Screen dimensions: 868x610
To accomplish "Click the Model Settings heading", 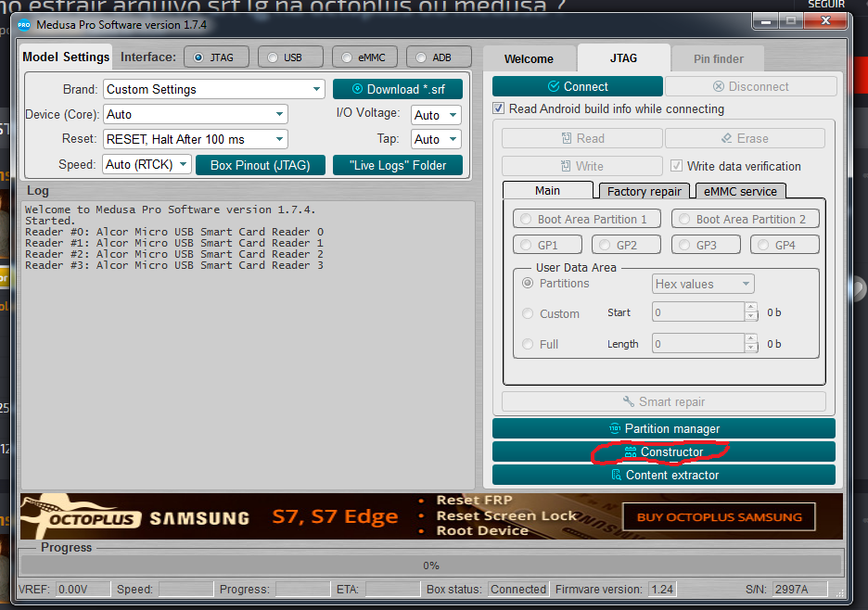I will pyautogui.click(x=66, y=57).
